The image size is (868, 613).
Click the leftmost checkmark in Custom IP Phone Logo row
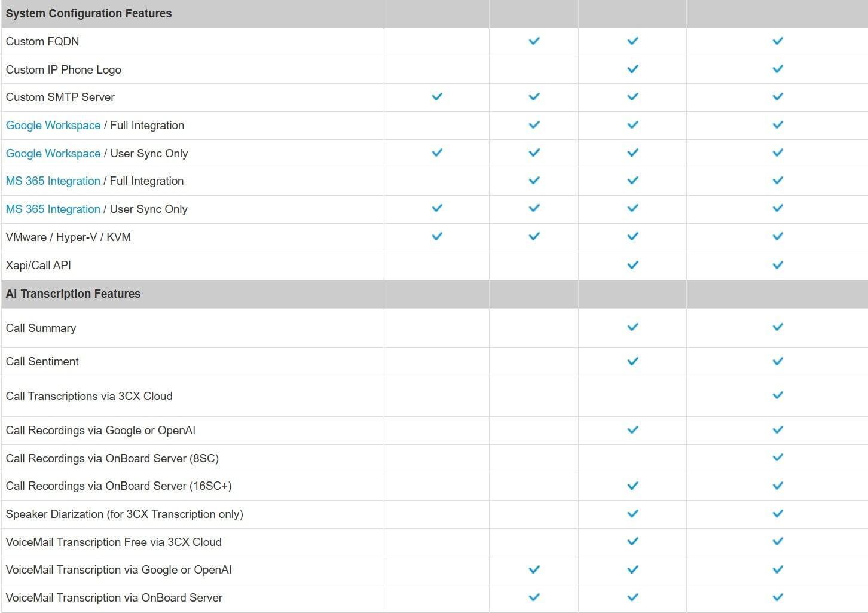(x=633, y=69)
